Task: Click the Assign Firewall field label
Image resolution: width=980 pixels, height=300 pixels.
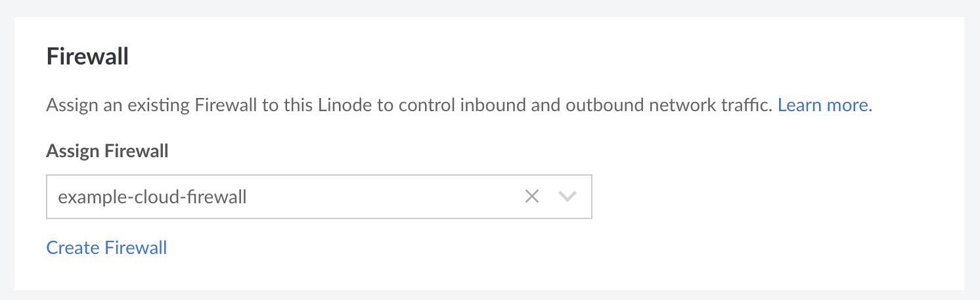Action: [107, 151]
